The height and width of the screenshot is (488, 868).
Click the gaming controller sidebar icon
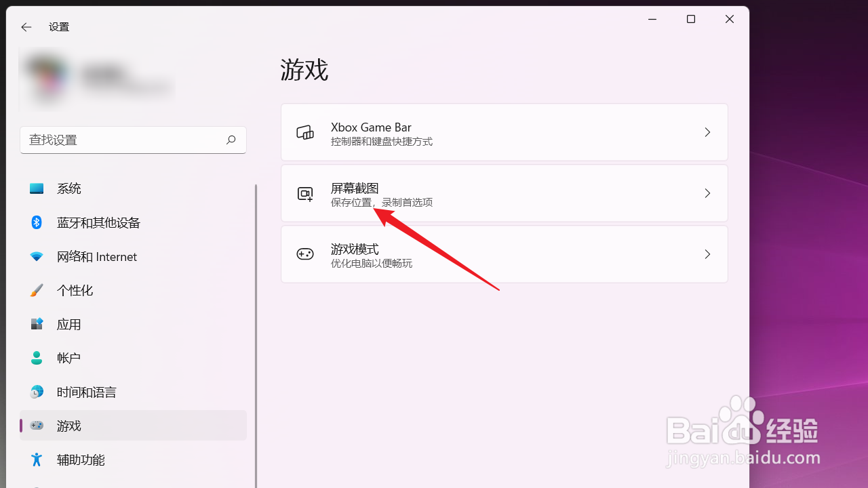point(36,426)
